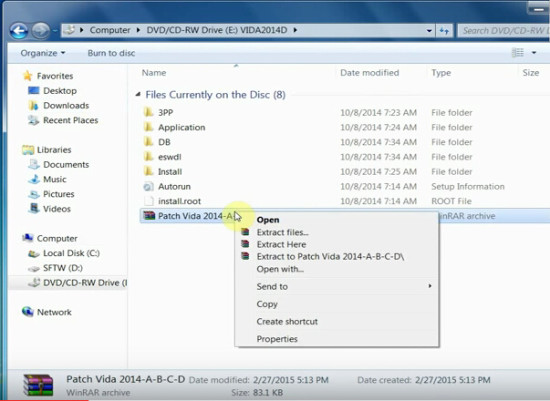The width and height of the screenshot is (550, 401).
Task: Open the Organize dropdown menu
Action: pyautogui.click(x=43, y=53)
